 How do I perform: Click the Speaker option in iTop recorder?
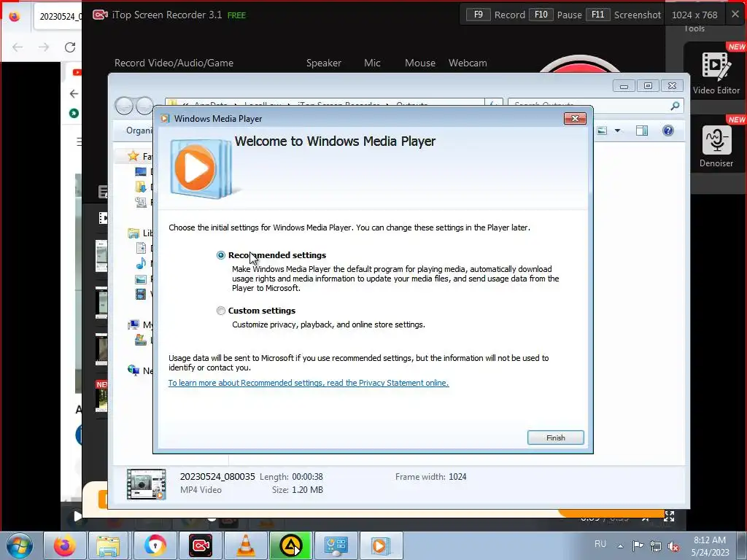coord(323,63)
